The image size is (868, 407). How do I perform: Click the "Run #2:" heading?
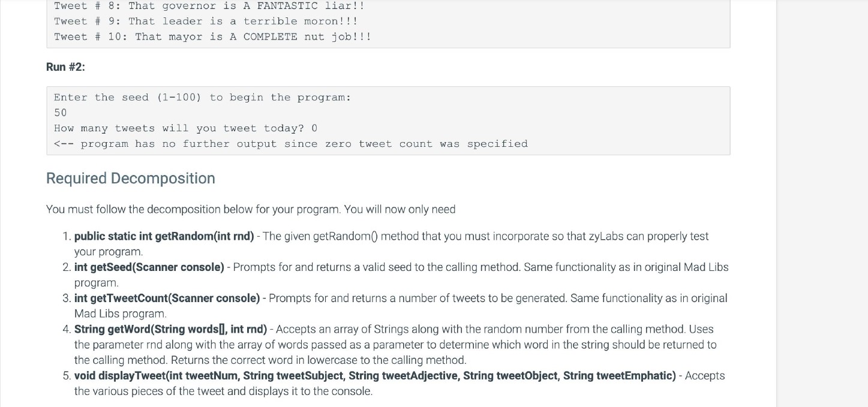click(65, 67)
